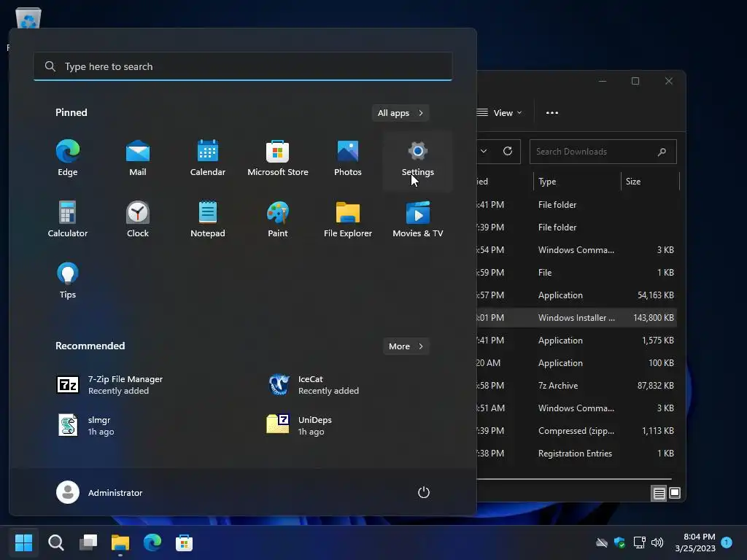
Task: Click the Search Downloads field
Action: [x=603, y=152]
